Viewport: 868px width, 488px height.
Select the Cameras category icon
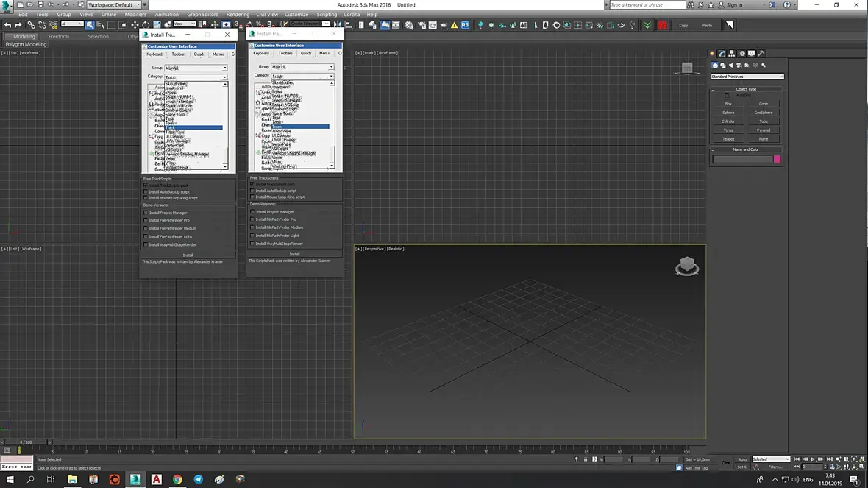(x=739, y=66)
